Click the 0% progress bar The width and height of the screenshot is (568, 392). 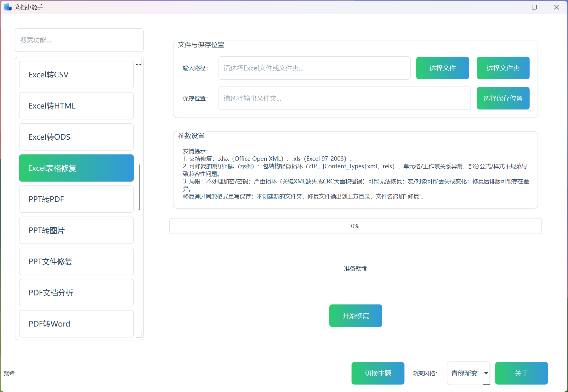(355, 226)
